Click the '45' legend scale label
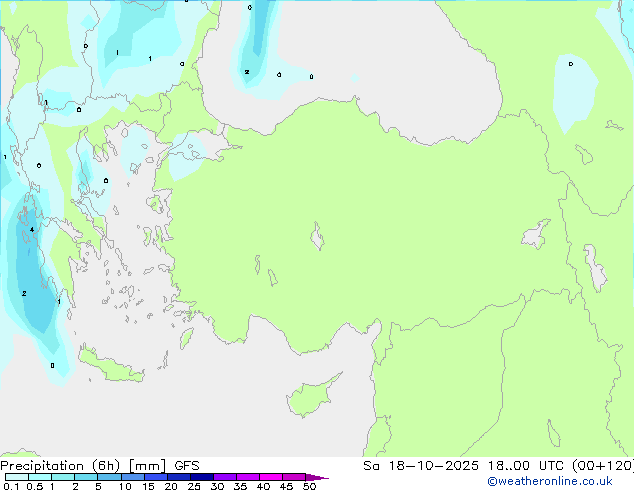This screenshot has width=634, height=490. click(286, 486)
